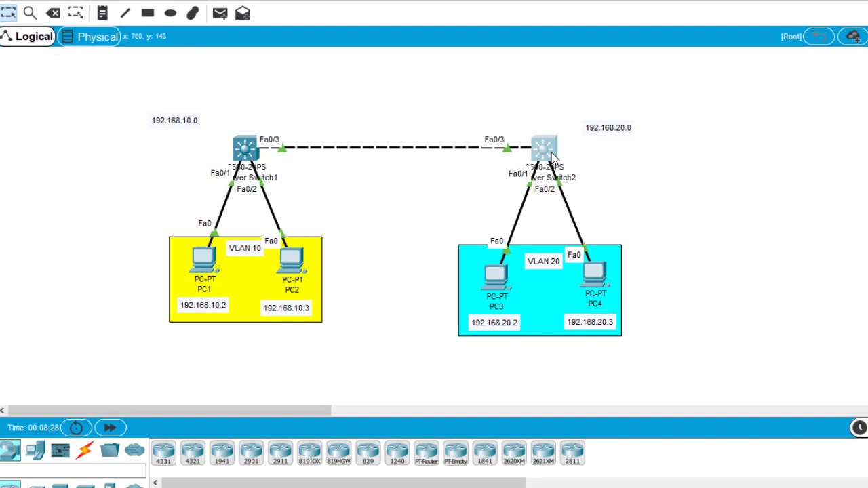Viewport: 868px width, 488px height.
Task: Select End Devices category
Action: [x=35, y=450]
